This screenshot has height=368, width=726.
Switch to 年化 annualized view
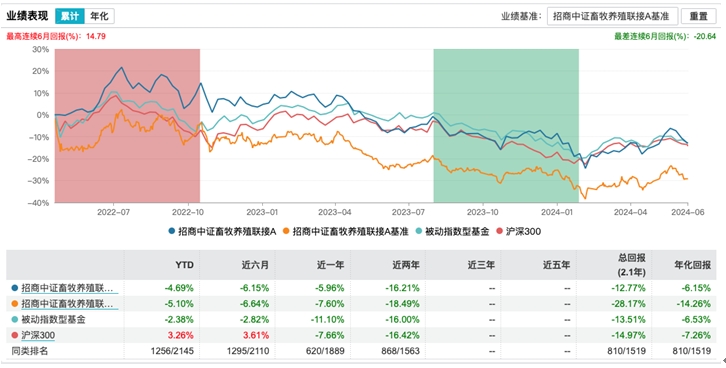click(99, 16)
